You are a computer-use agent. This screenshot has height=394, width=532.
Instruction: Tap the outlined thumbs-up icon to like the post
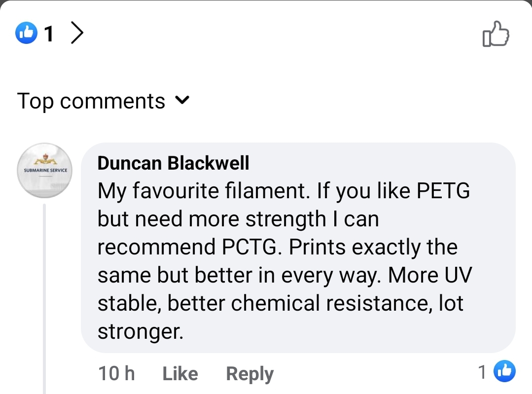(496, 34)
